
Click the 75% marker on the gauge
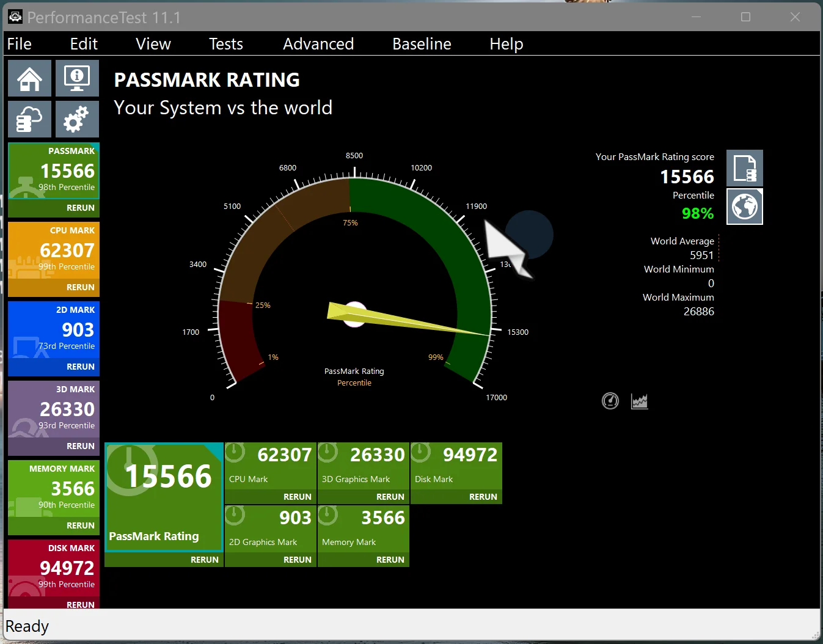click(x=350, y=223)
